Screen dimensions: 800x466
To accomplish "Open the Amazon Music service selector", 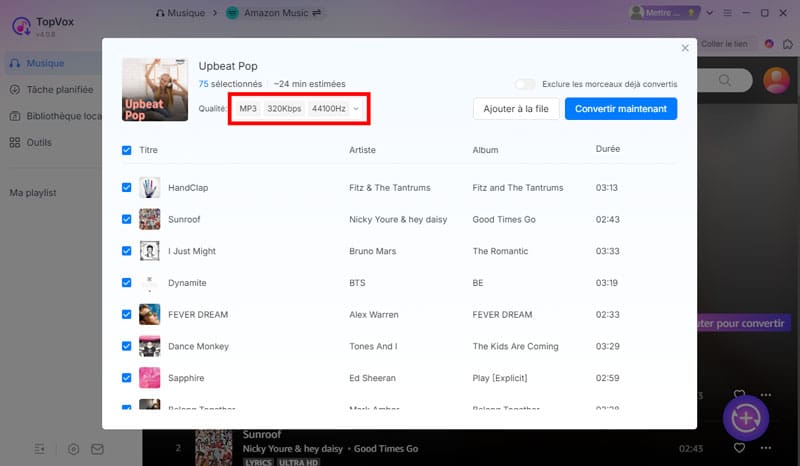I will pyautogui.click(x=274, y=13).
